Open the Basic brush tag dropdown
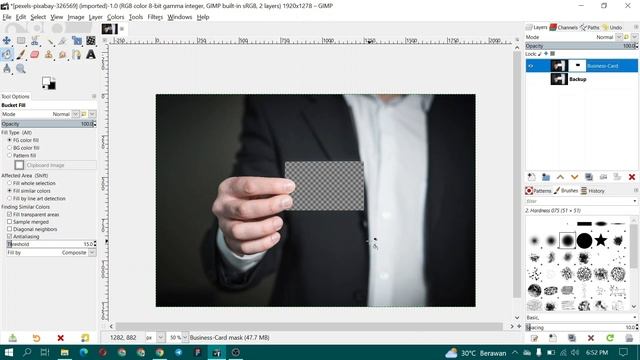This screenshot has width=640, height=360. 634,317
